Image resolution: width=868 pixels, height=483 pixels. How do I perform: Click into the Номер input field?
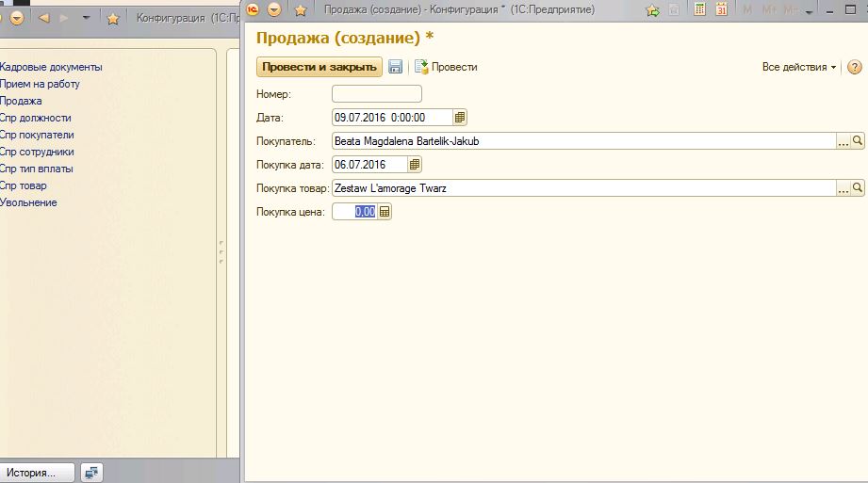point(377,94)
